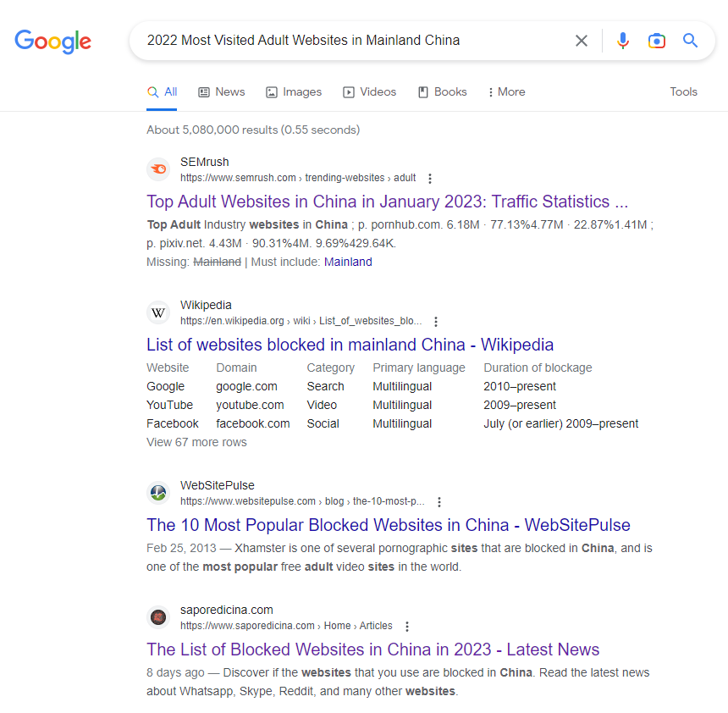Click the websitepulse.com URL breadcrumb
The image size is (728, 713).
click(302, 501)
